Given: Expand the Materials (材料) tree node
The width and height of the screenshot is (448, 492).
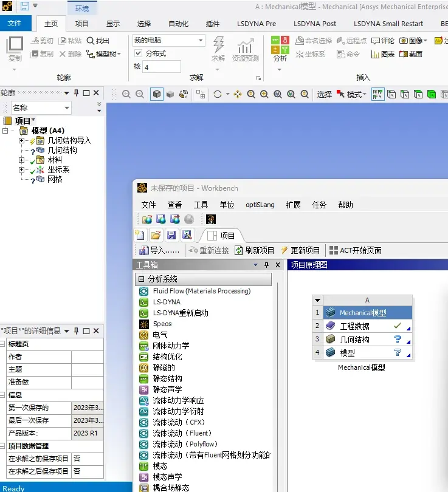Looking at the screenshot, I should coord(21,160).
